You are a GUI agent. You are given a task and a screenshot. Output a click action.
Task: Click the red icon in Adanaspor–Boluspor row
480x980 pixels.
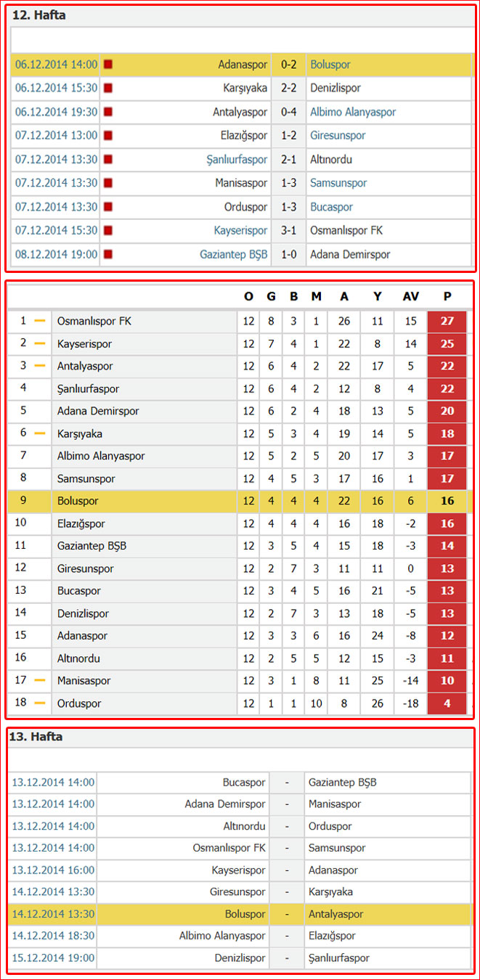pos(108,65)
